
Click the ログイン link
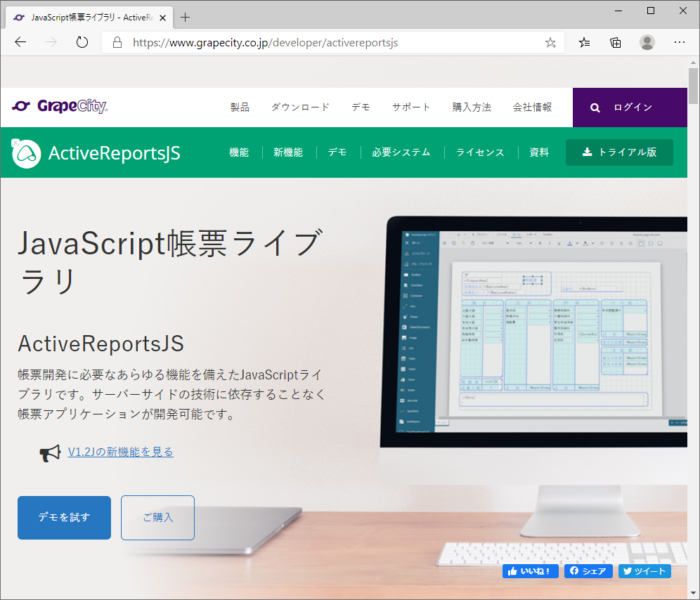[633, 107]
